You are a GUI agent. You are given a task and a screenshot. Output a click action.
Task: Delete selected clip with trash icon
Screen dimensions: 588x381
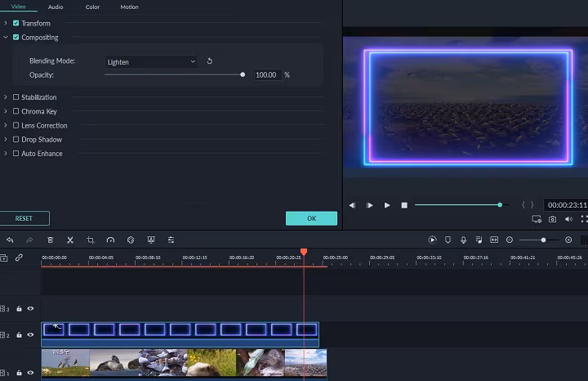pos(51,240)
